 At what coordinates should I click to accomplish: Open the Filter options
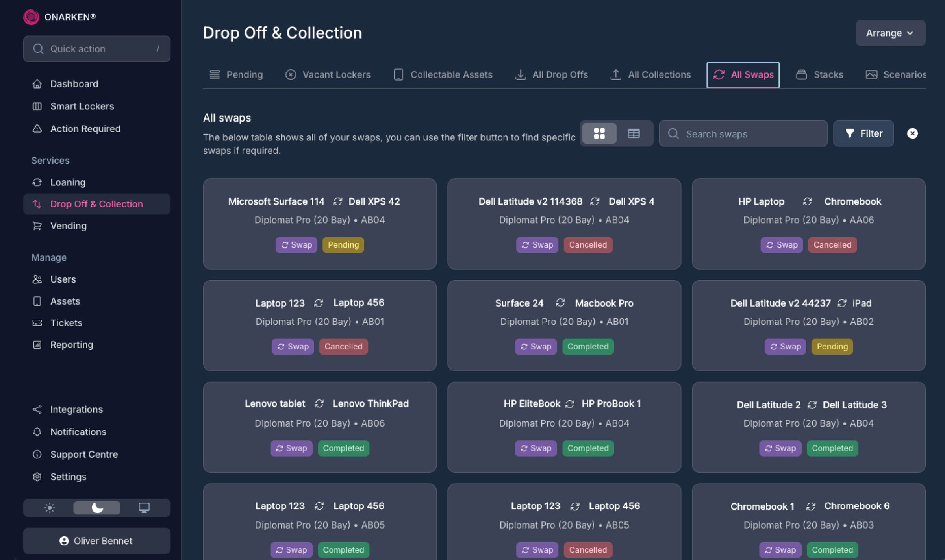863,133
